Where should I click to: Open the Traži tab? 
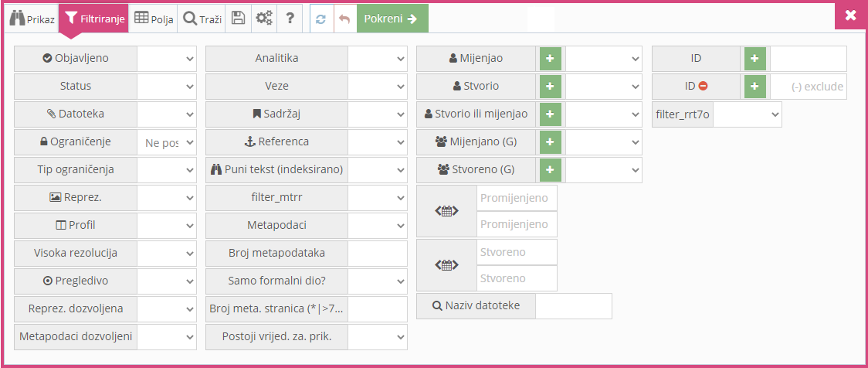tap(202, 19)
